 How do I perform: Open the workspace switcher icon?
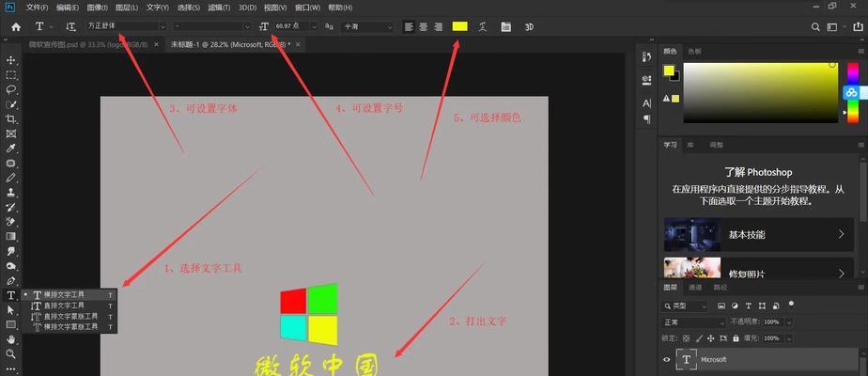pos(832,26)
